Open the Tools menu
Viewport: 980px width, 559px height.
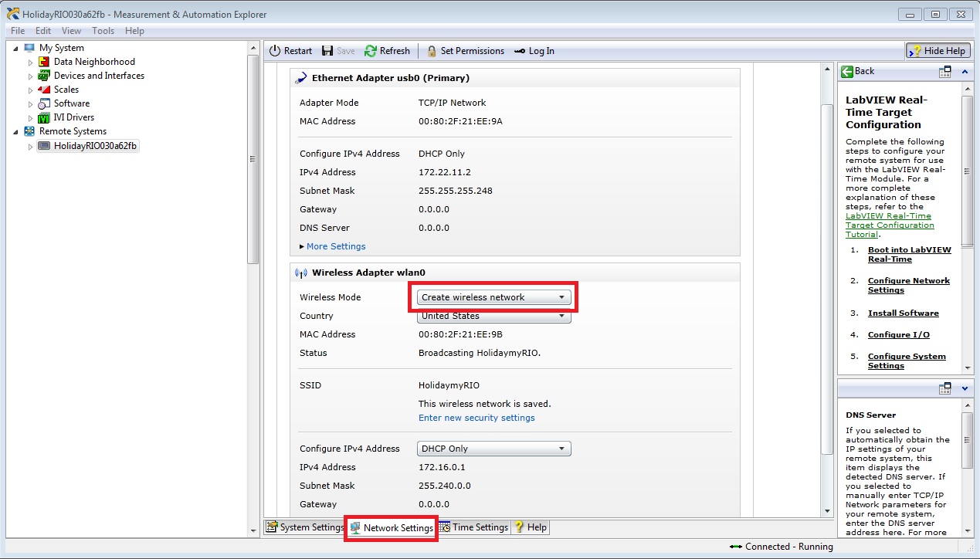pyautogui.click(x=103, y=31)
